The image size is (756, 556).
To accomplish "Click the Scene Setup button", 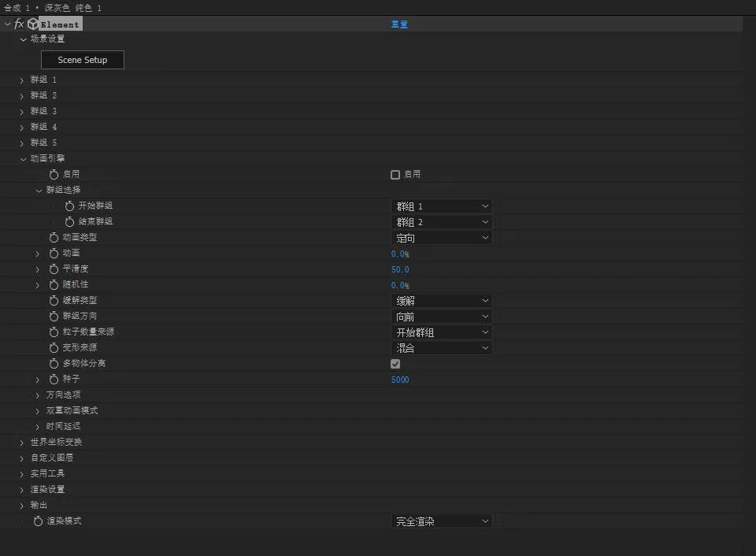I will tap(83, 60).
